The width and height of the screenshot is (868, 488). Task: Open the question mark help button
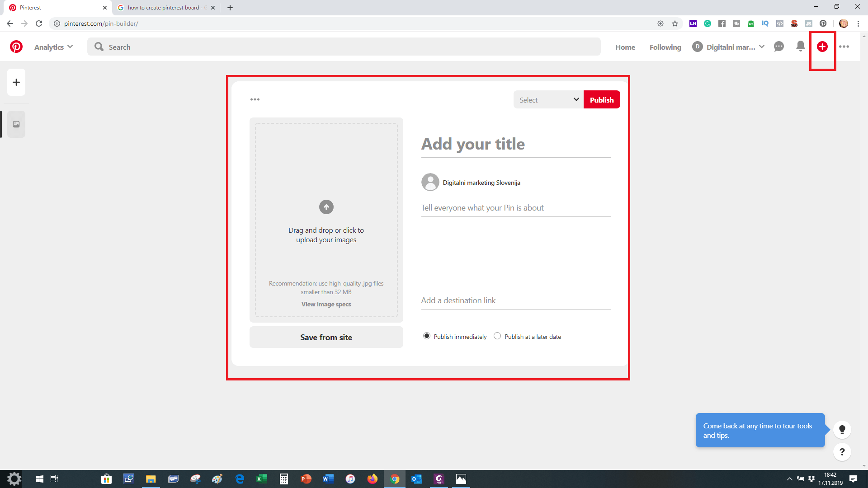(x=842, y=452)
